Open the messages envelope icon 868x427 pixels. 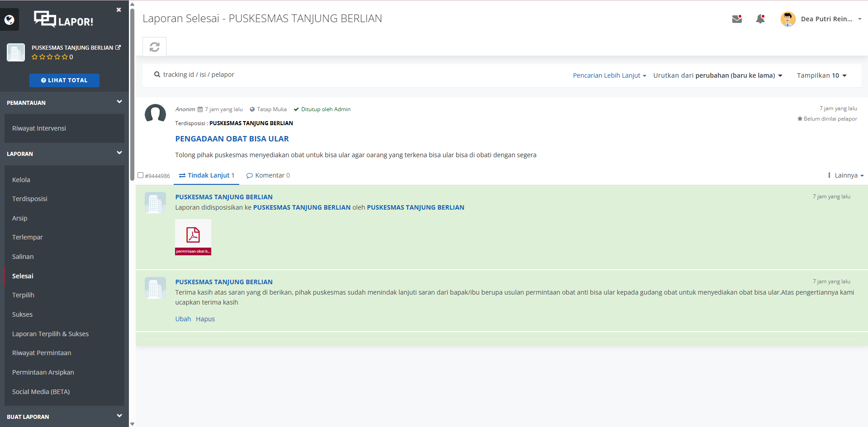(737, 19)
